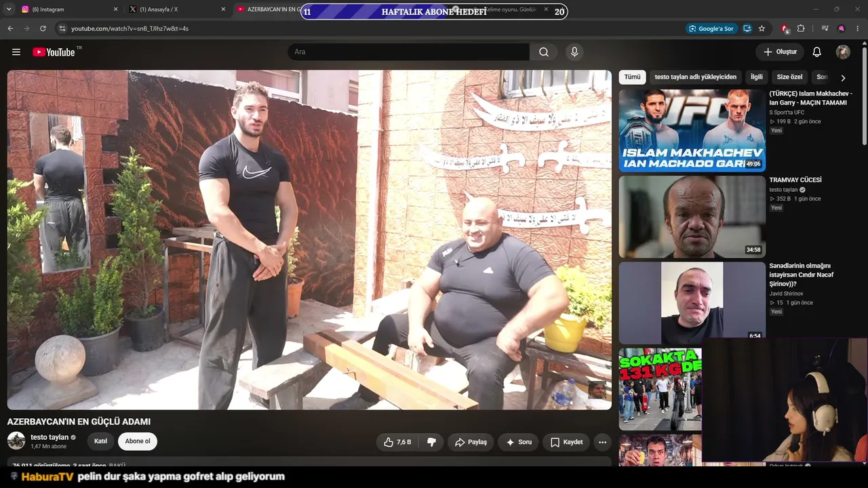This screenshot has height=488, width=868.
Task: Click the search magnifier button
Action: 544,52
